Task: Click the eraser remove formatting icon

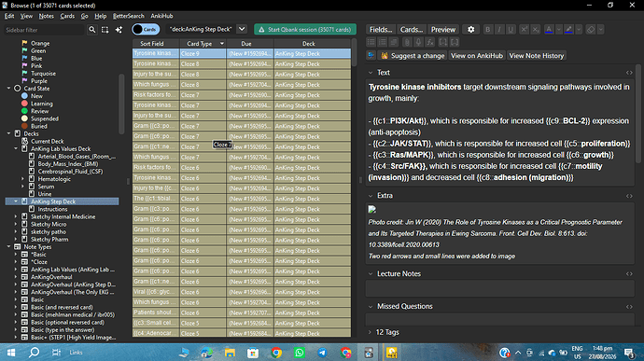Action: (591, 30)
